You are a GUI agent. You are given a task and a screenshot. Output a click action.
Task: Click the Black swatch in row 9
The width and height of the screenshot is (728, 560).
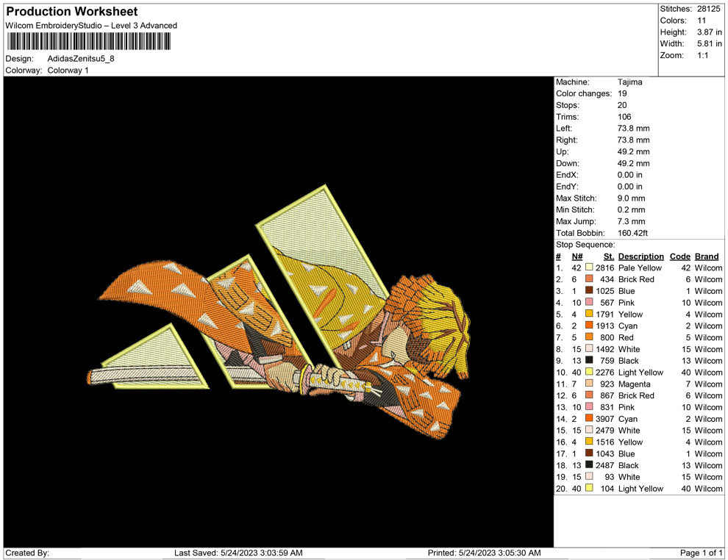[589, 361]
